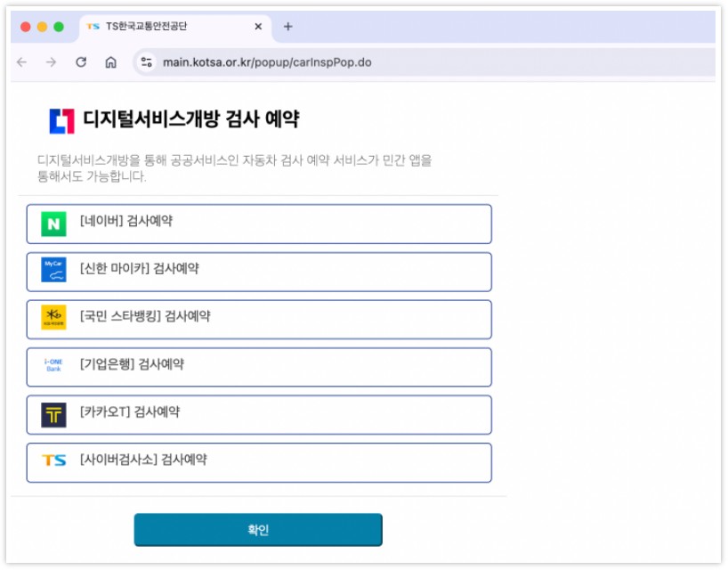Image resolution: width=728 pixels, height=570 pixels.
Task: Go back using the browser back arrow
Action: (22, 62)
